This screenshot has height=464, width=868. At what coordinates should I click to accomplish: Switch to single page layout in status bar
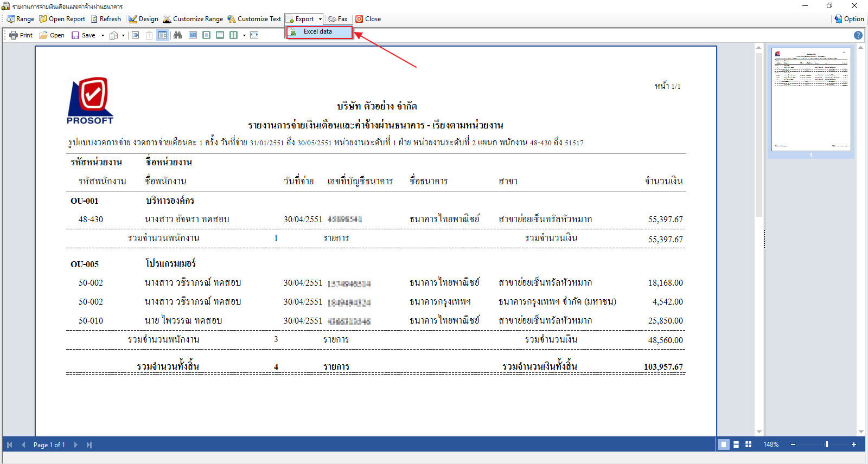(x=723, y=444)
